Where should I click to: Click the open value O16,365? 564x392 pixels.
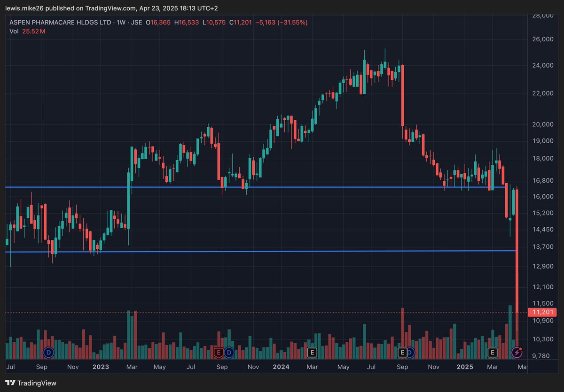pos(158,22)
